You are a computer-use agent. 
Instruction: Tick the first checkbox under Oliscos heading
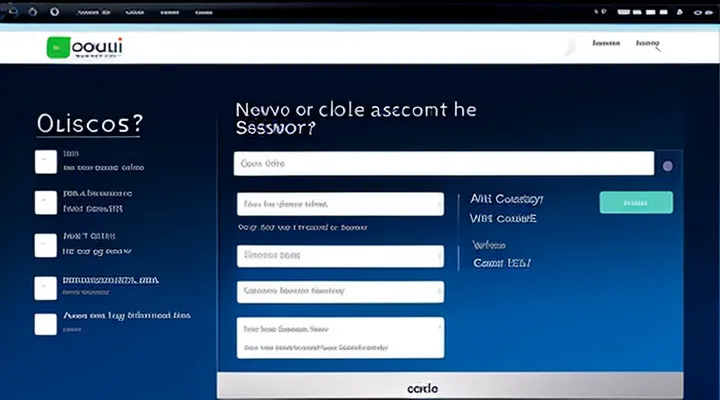[46, 162]
